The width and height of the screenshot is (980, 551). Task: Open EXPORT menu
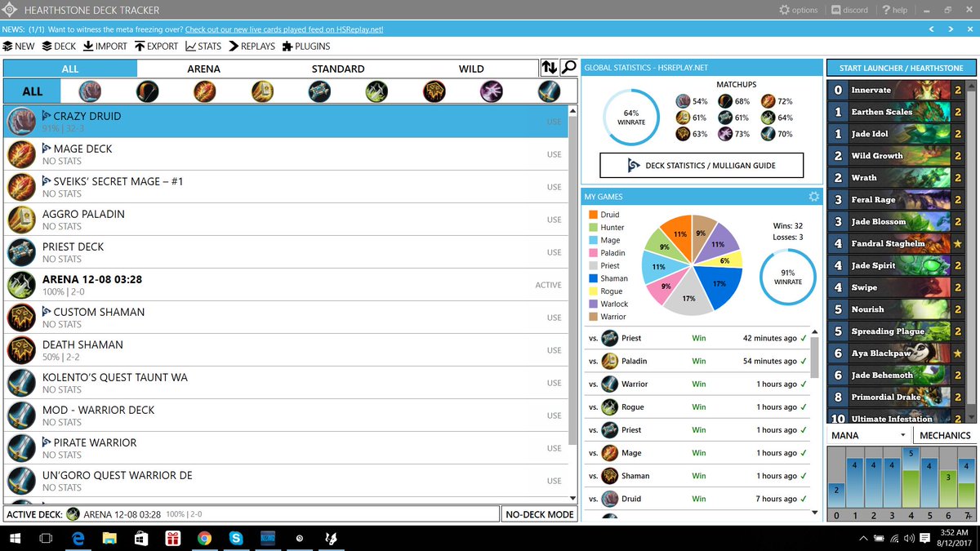[x=157, y=47]
